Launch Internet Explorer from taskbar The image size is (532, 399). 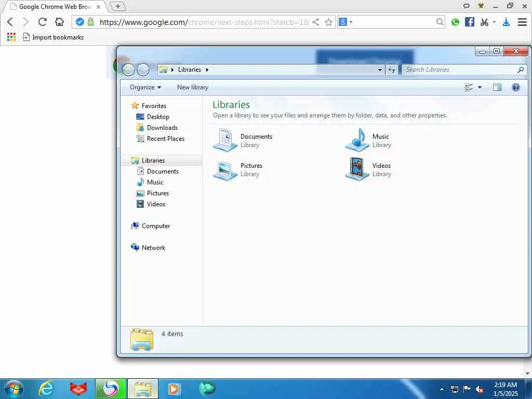click(46, 389)
